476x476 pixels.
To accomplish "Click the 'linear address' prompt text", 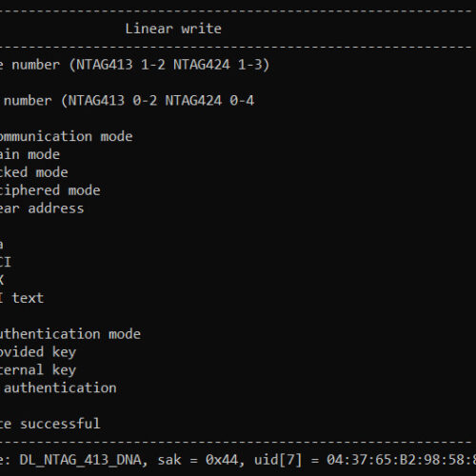I will [x=42, y=208].
